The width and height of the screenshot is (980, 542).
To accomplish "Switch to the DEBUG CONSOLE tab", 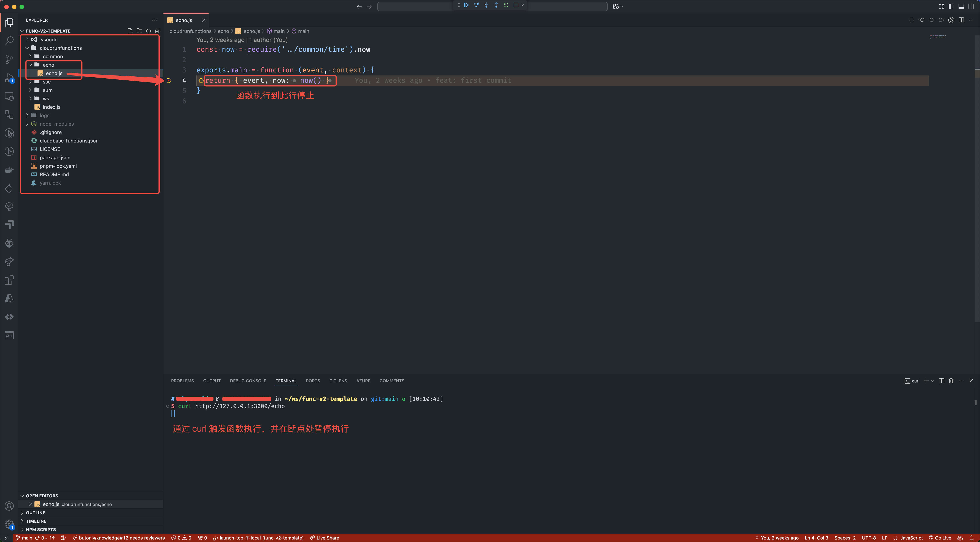I will tap(248, 381).
